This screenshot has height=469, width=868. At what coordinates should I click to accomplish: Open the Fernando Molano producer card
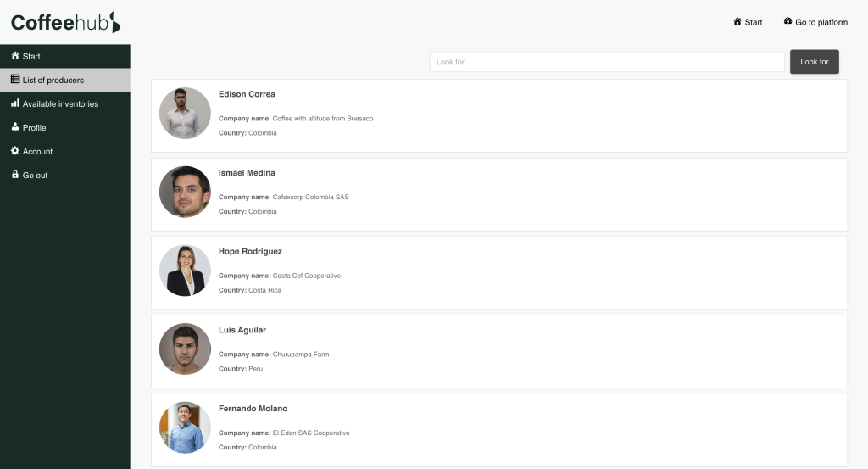[498, 430]
